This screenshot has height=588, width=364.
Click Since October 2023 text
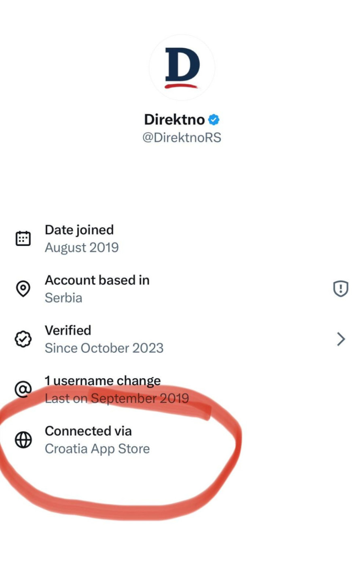pyautogui.click(x=104, y=348)
